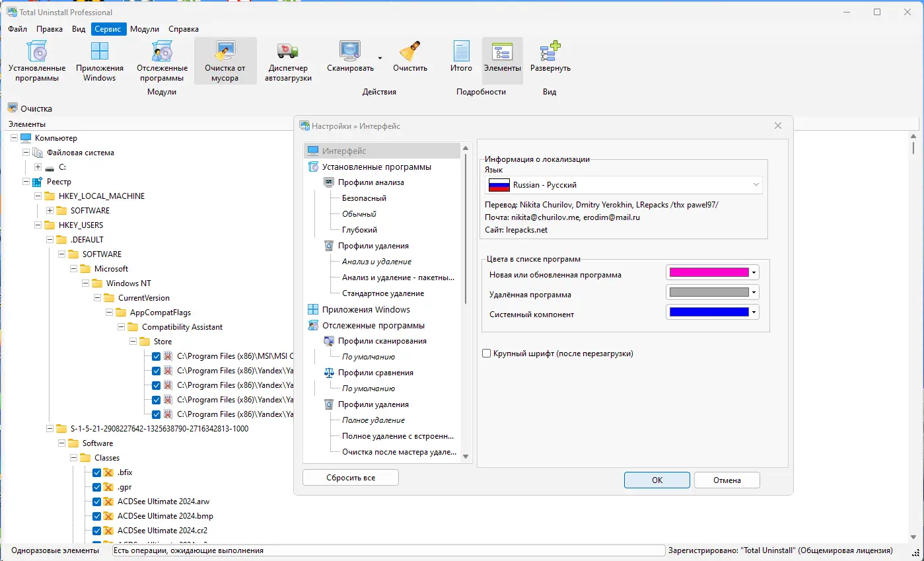Open the Справка menu
Image resolution: width=924 pixels, height=561 pixels.
click(x=183, y=28)
